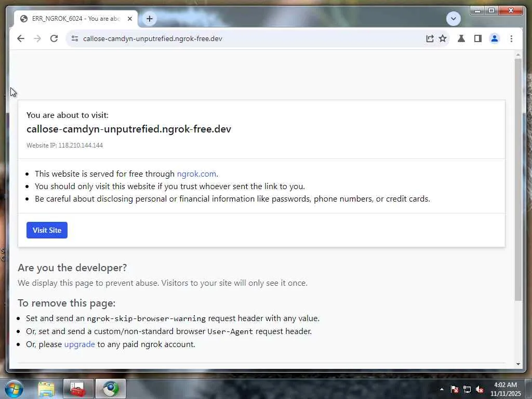The image size is (532, 399).
Task: Click the 'Website IP: 118.210.144.144' text
Action: click(65, 145)
